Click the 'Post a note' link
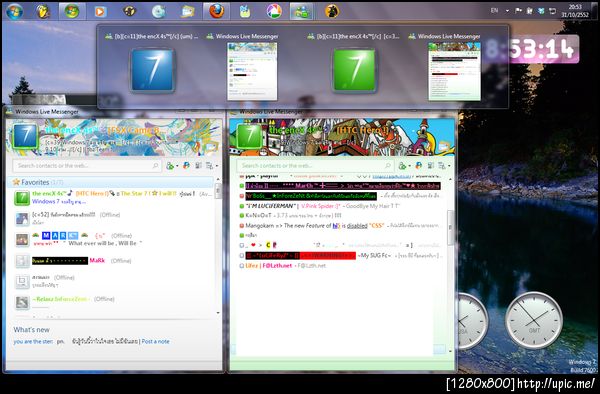This screenshot has height=394, width=600. 155,341
